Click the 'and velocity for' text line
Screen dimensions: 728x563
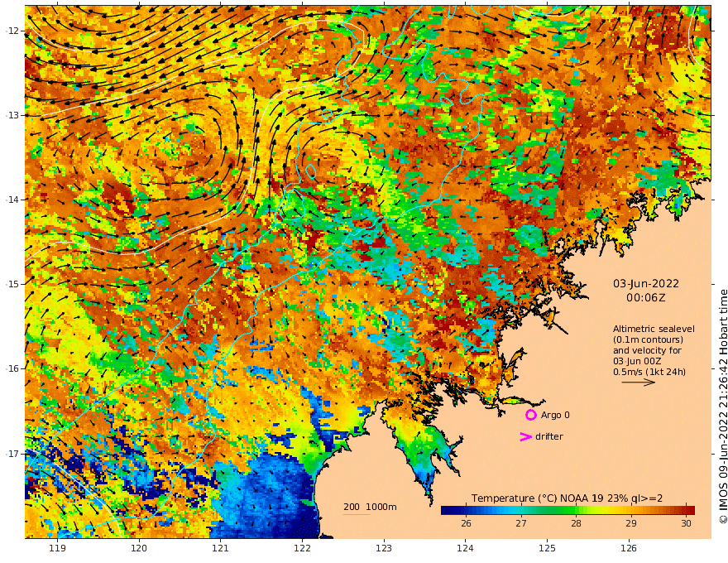pyautogui.click(x=647, y=350)
